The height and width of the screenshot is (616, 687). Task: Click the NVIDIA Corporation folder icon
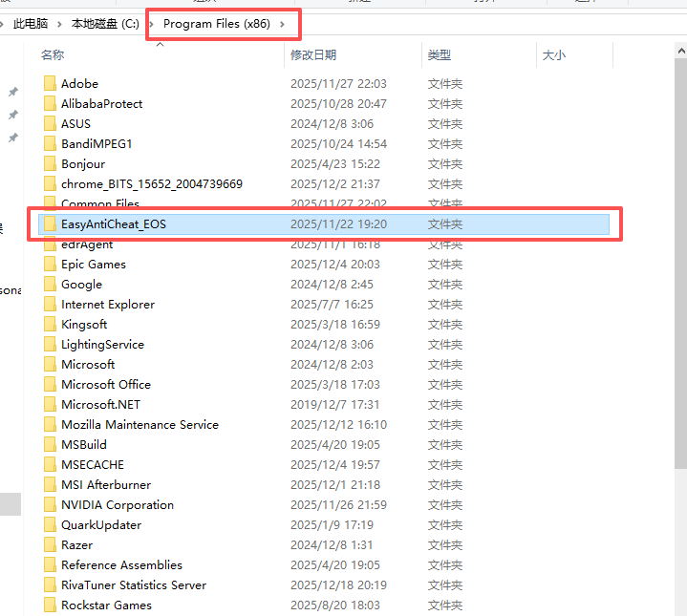coord(51,505)
